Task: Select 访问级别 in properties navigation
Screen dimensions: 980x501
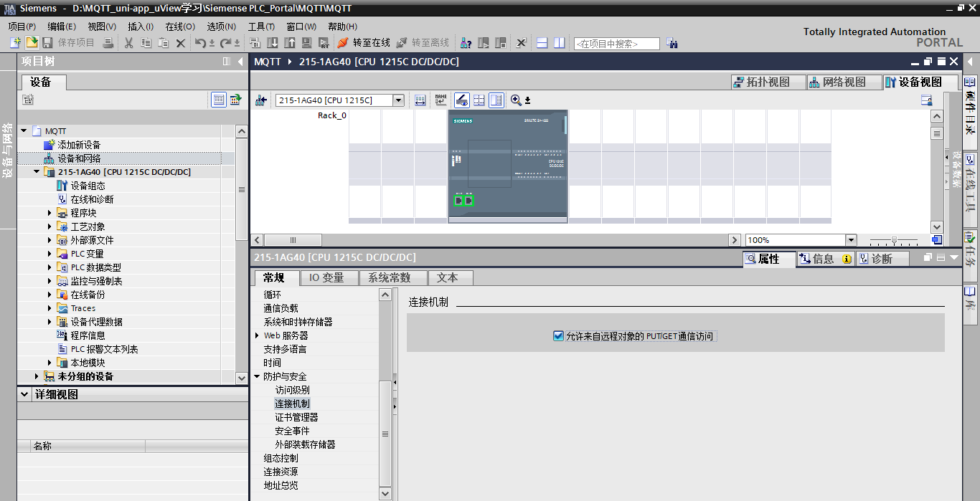Action: pos(293,390)
